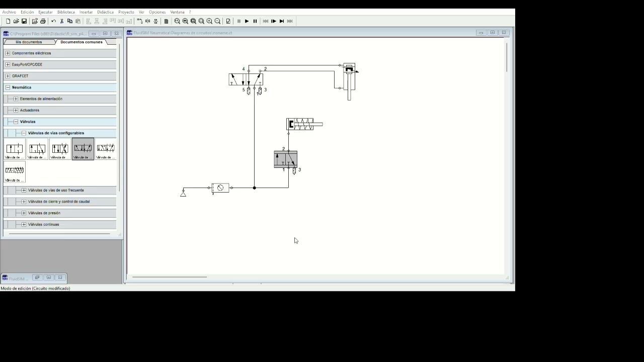This screenshot has width=644, height=362.
Task: Select the air service unit in the circuit
Action: 220,188
